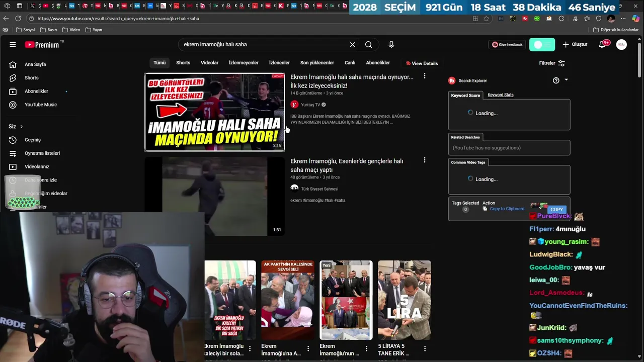Run search with the magnifier button

[369, 45]
